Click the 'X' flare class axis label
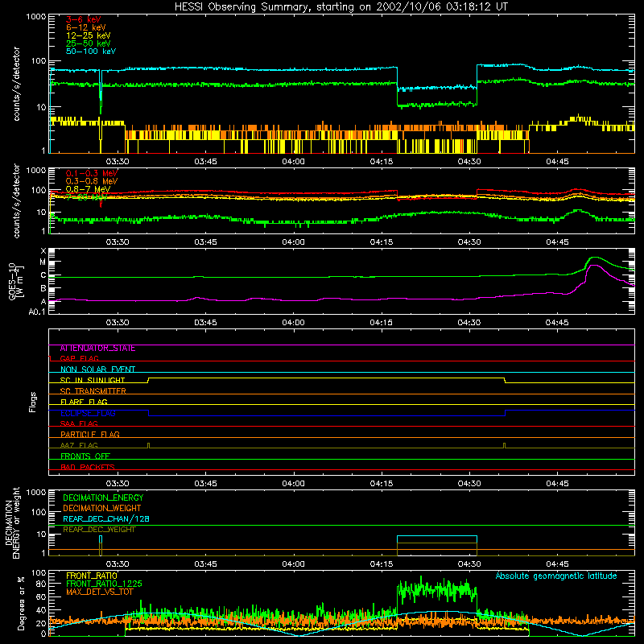The image size is (644, 644). click(x=43, y=251)
